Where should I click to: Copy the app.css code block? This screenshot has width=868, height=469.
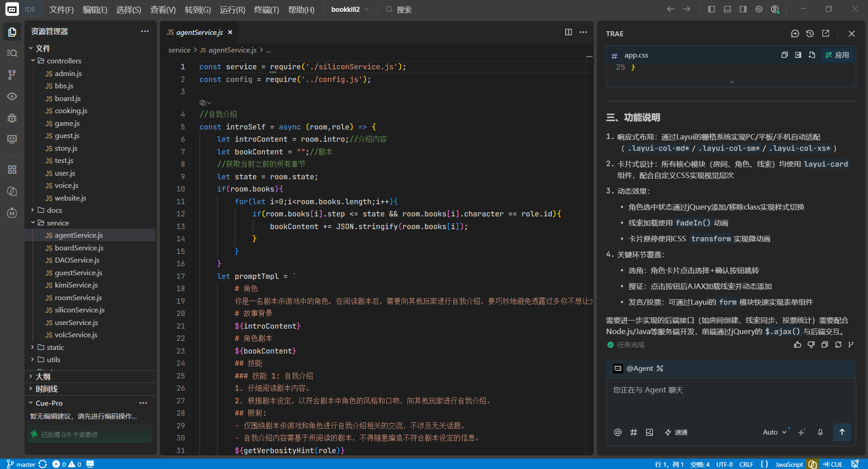click(784, 55)
